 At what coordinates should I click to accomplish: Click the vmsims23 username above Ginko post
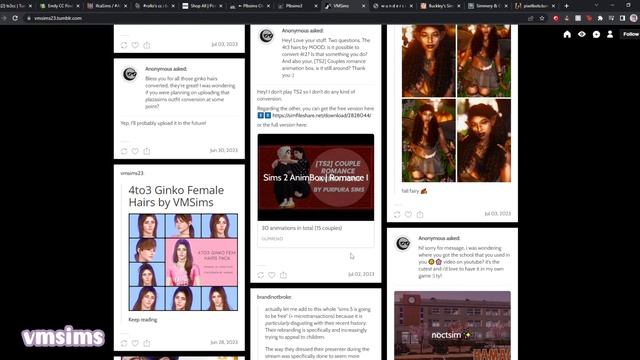[132, 173]
